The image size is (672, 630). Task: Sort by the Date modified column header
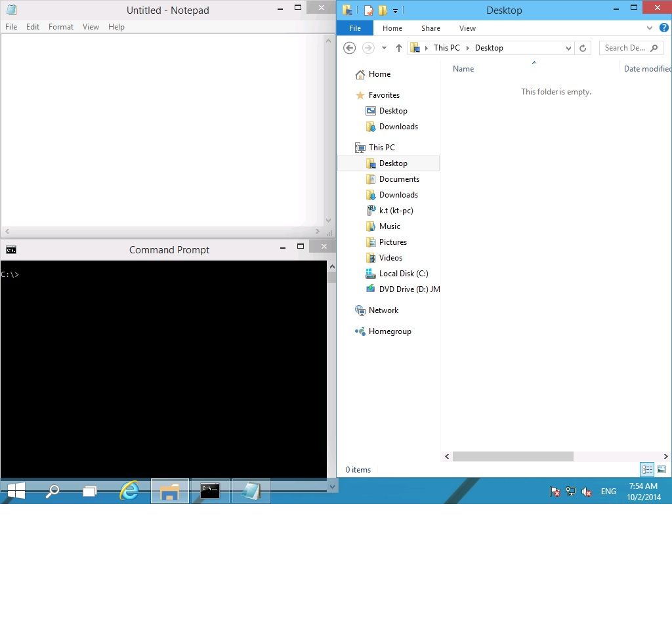click(x=647, y=68)
